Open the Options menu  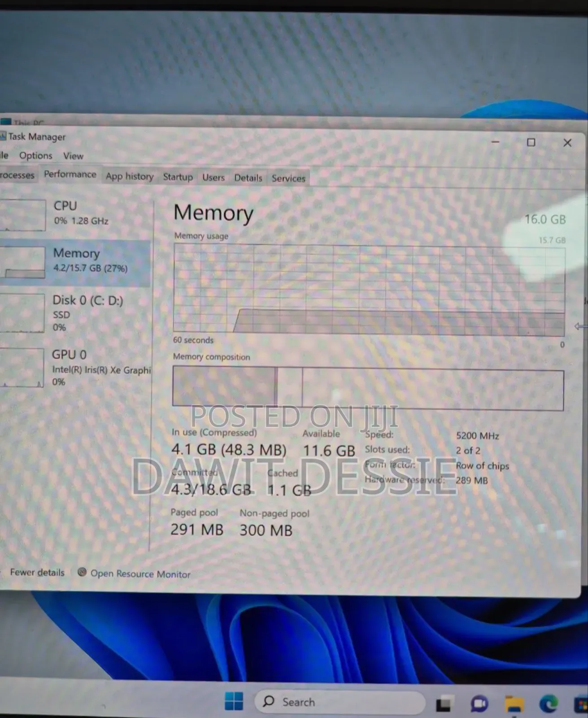point(35,156)
